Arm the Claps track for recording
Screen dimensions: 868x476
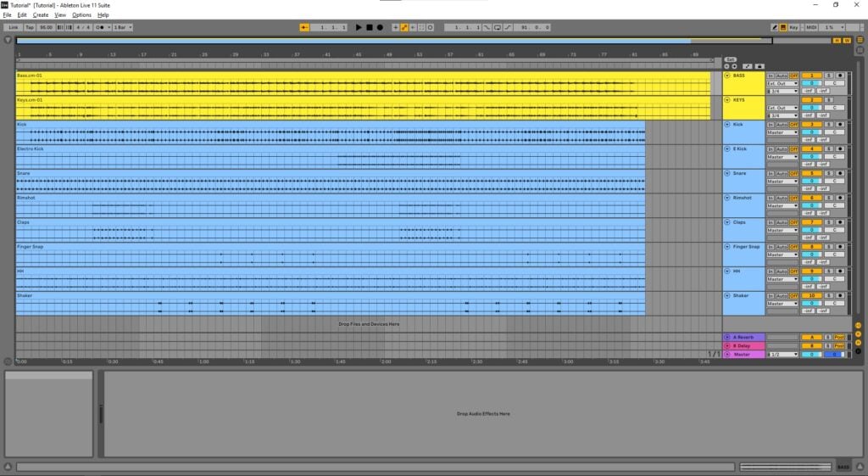(x=840, y=222)
